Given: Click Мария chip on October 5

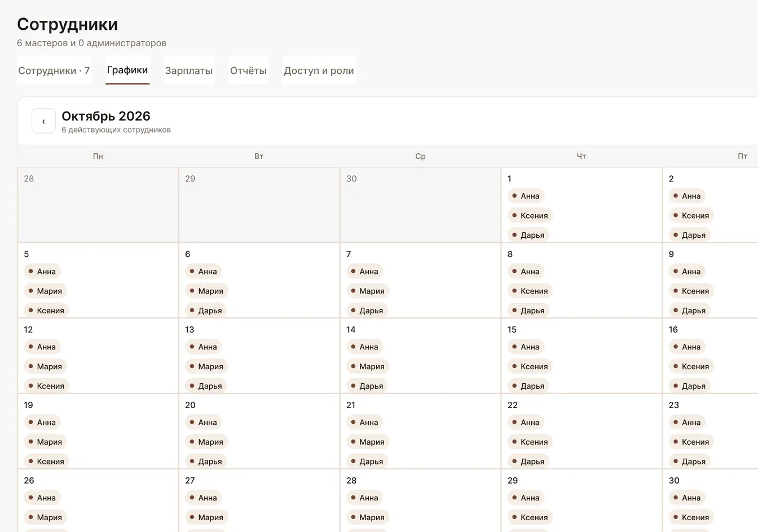Looking at the screenshot, I should pyautogui.click(x=45, y=291).
